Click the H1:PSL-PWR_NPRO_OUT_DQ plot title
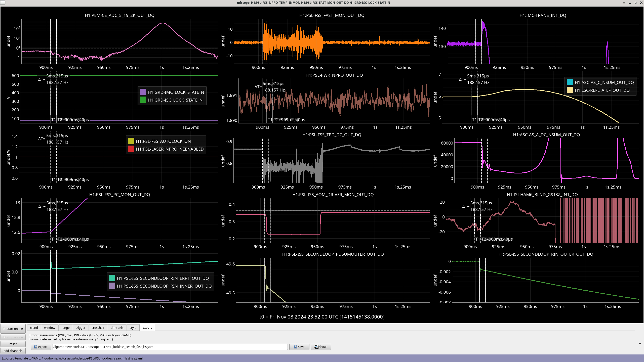The width and height of the screenshot is (644, 362). pos(334,75)
